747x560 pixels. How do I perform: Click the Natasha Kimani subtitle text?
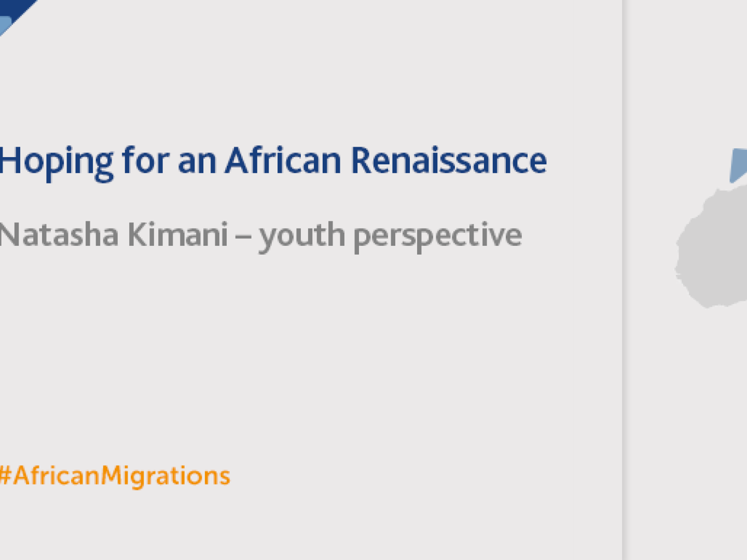tap(260, 236)
